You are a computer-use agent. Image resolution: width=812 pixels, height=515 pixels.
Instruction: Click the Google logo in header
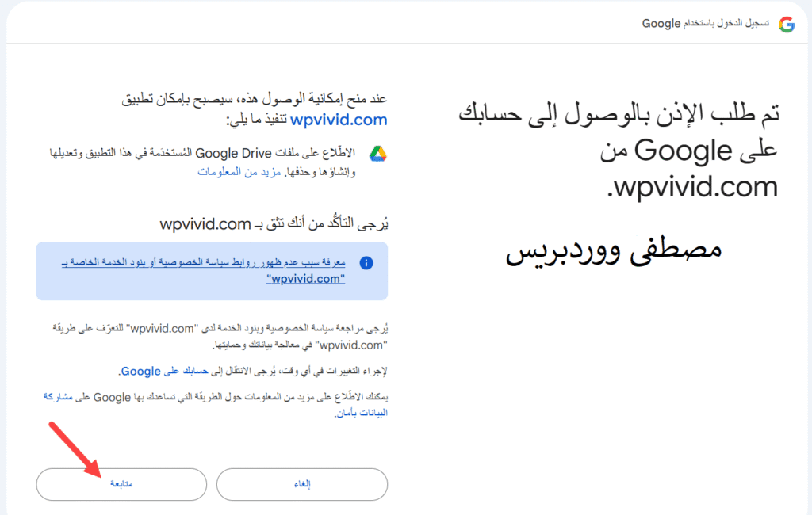click(x=787, y=24)
